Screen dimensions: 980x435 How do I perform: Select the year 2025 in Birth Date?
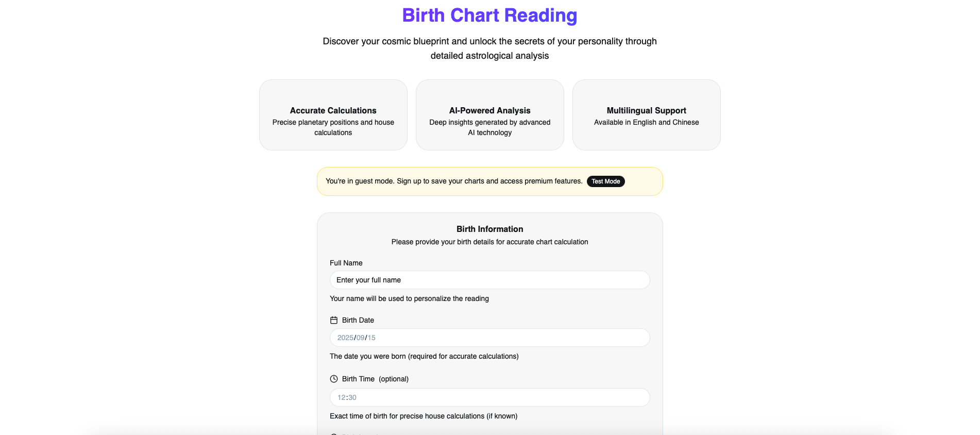(x=345, y=338)
